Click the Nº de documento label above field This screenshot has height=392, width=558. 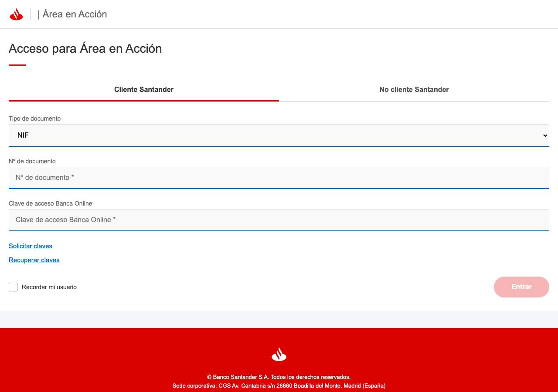[32, 161]
